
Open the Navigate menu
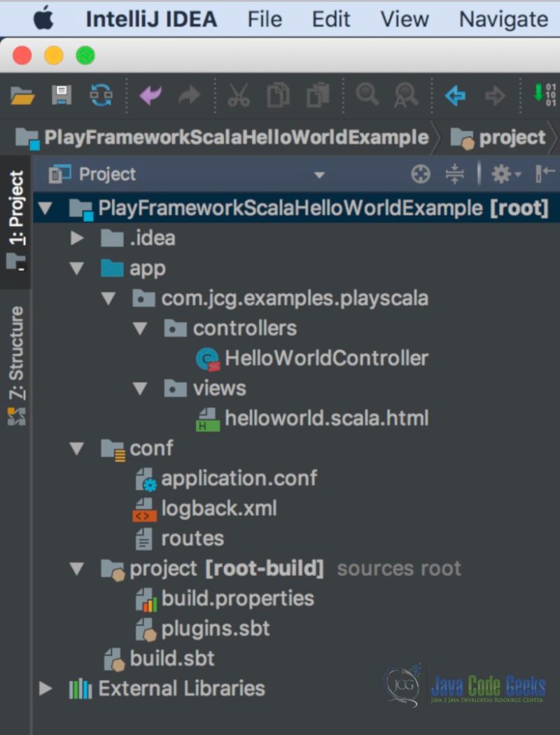503,19
